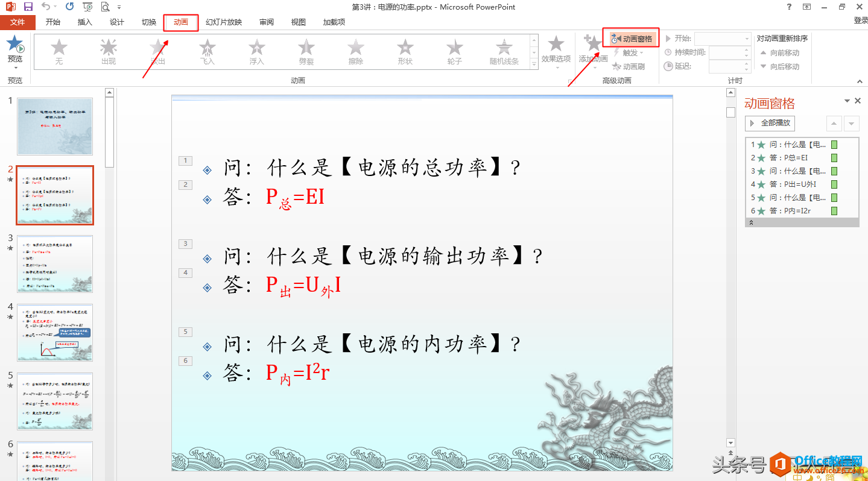The width and height of the screenshot is (868, 481).
Task: Switch to the 幻灯片放映 tab
Action: [224, 22]
